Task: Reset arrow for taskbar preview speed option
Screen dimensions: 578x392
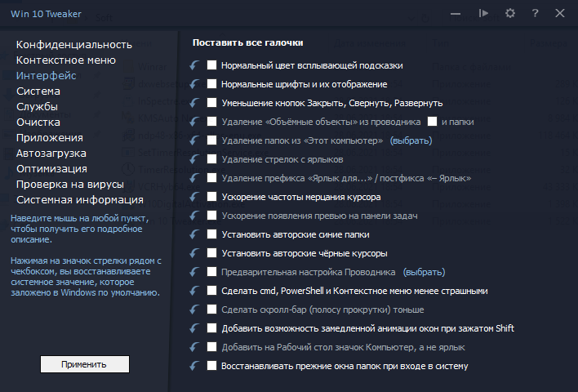Action: tap(194, 216)
